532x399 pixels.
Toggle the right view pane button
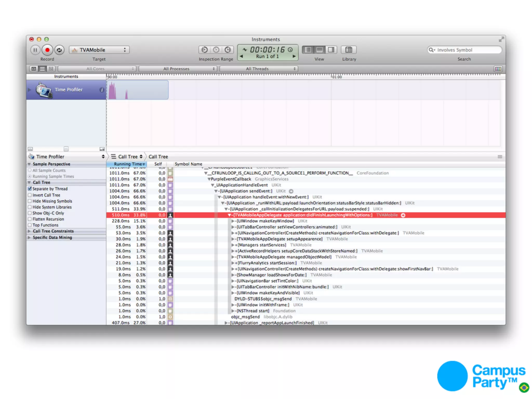pyautogui.click(x=331, y=50)
